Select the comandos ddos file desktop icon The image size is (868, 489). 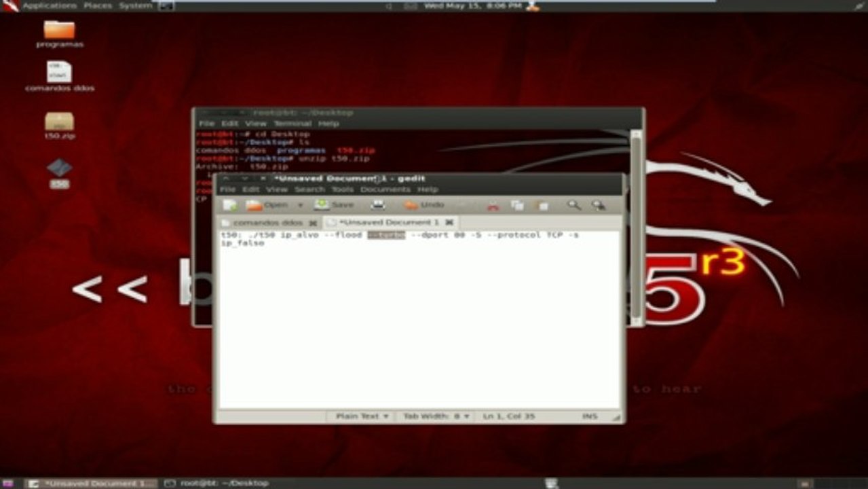60,76
